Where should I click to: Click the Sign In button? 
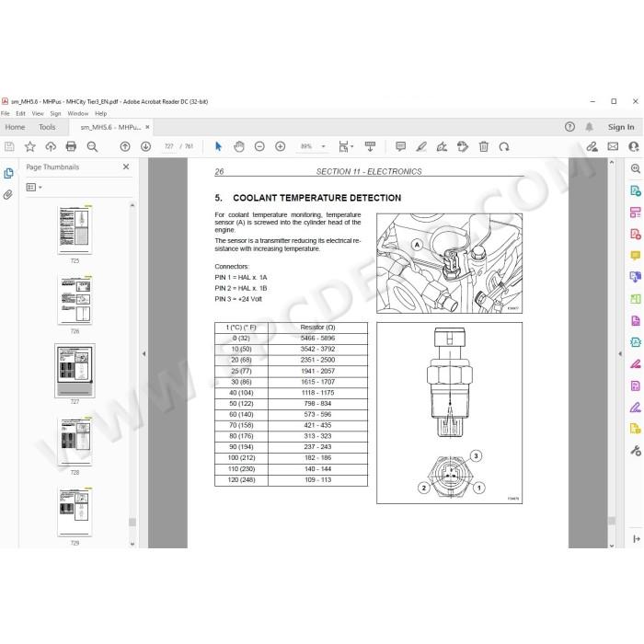pos(621,127)
